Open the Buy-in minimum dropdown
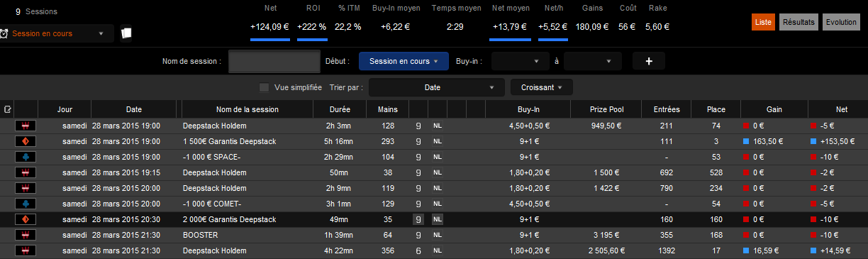This screenshot has width=868, height=259. point(520,61)
